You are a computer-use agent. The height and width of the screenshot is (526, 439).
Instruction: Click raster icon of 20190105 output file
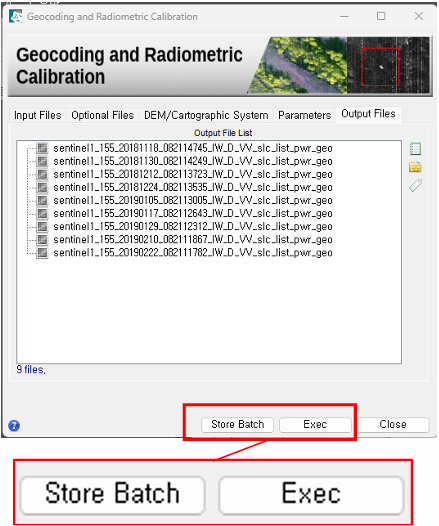coord(42,200)
